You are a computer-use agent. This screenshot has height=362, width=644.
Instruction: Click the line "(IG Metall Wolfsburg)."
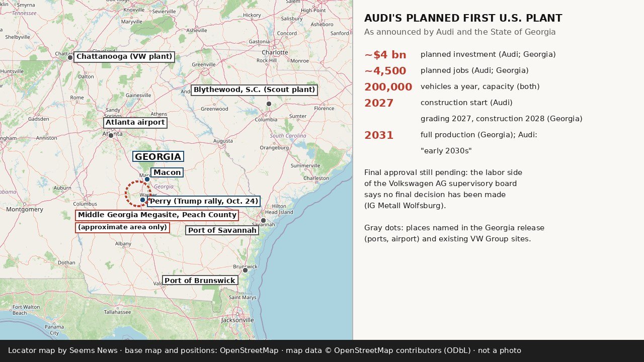405,206
